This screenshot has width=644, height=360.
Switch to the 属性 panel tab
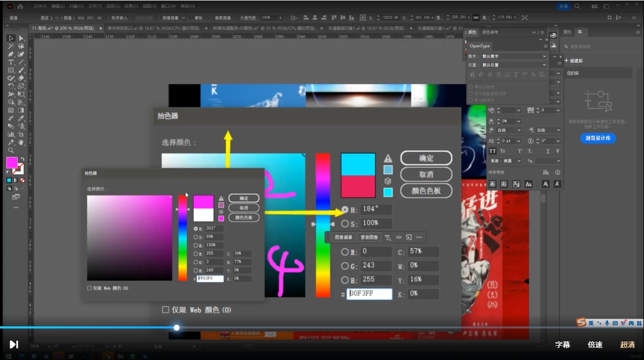point(567,32)
